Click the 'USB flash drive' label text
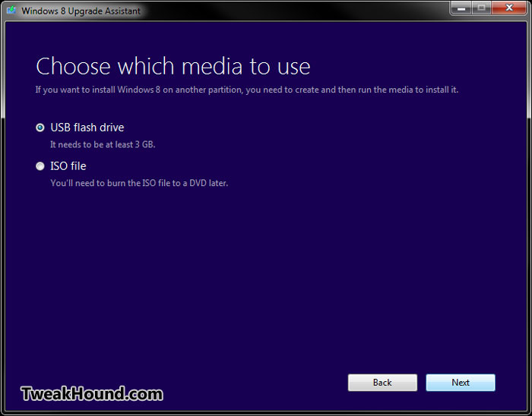This screenshot has width=532, height=416. 87,128
